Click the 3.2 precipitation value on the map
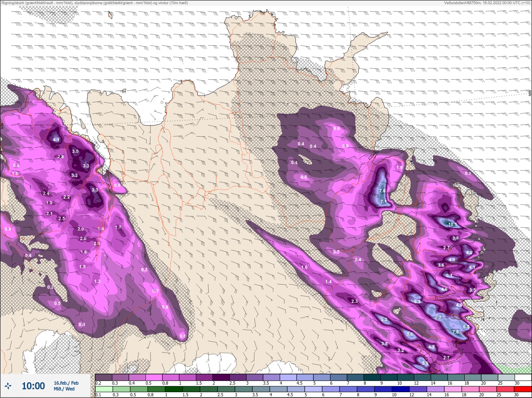Viewport: 532px width, 398px height. point(401,351)
